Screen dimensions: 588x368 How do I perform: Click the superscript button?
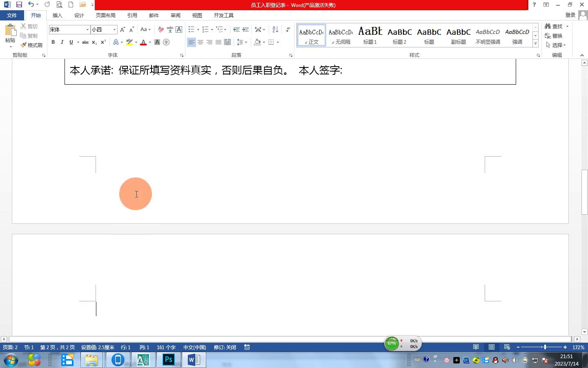pos(103,42)
